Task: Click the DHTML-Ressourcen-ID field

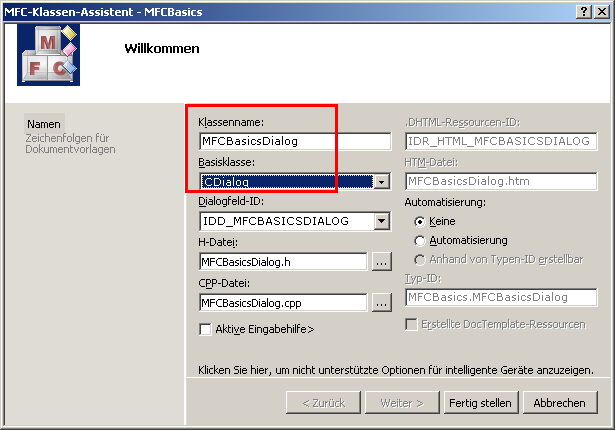Action: click(501, 141)
